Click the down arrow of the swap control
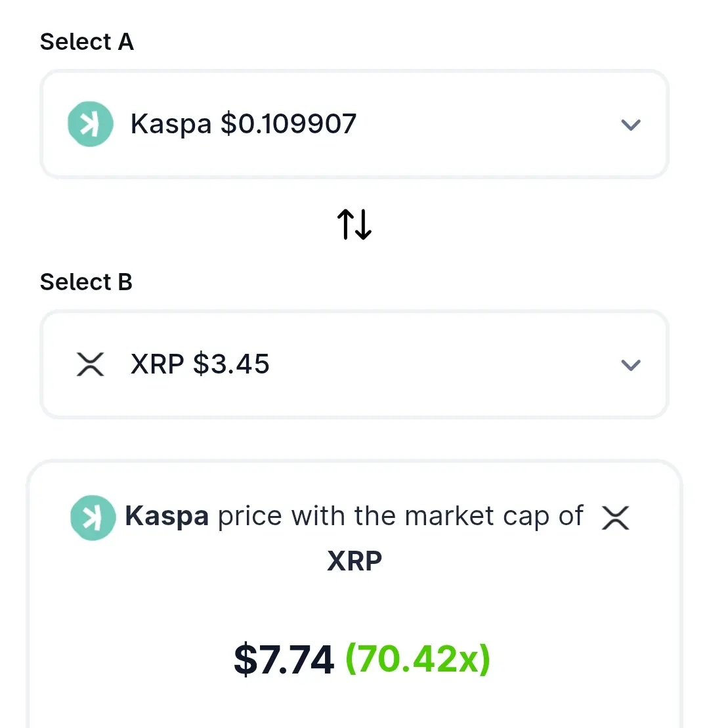 [x=364, y=225]
